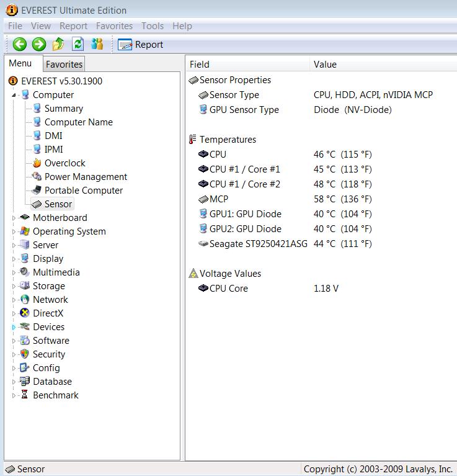This screenshot has height=476, width=457.
Task: Select the GPU Sensor Type row
Action: tap(321, 110)
